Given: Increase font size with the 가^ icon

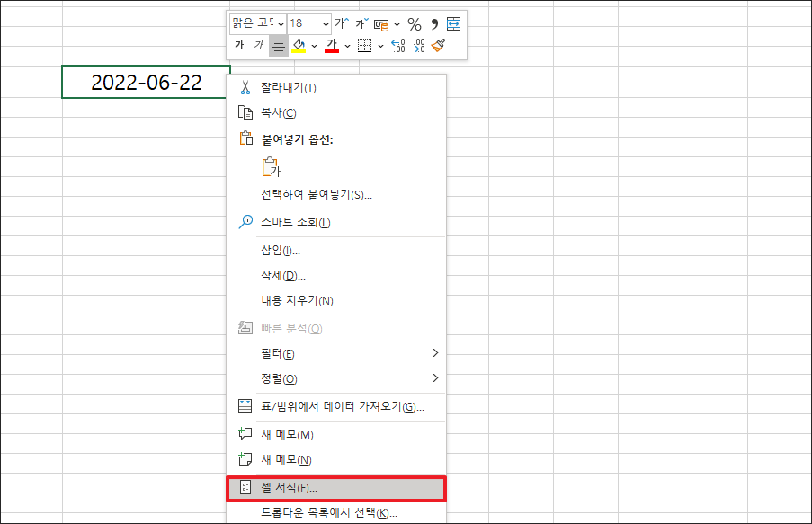Looking at the screenshot, I should tap(341, 23).
